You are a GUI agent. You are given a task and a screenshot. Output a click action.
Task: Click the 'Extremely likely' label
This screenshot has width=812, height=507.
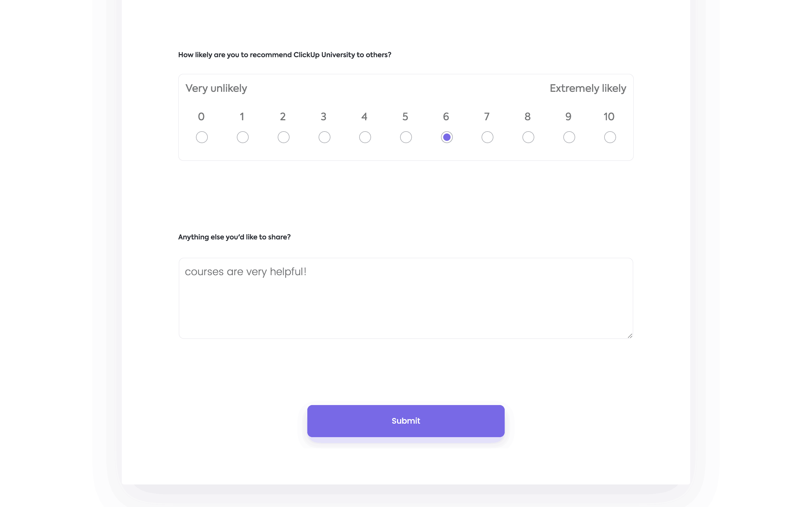[x=588, y=88]
